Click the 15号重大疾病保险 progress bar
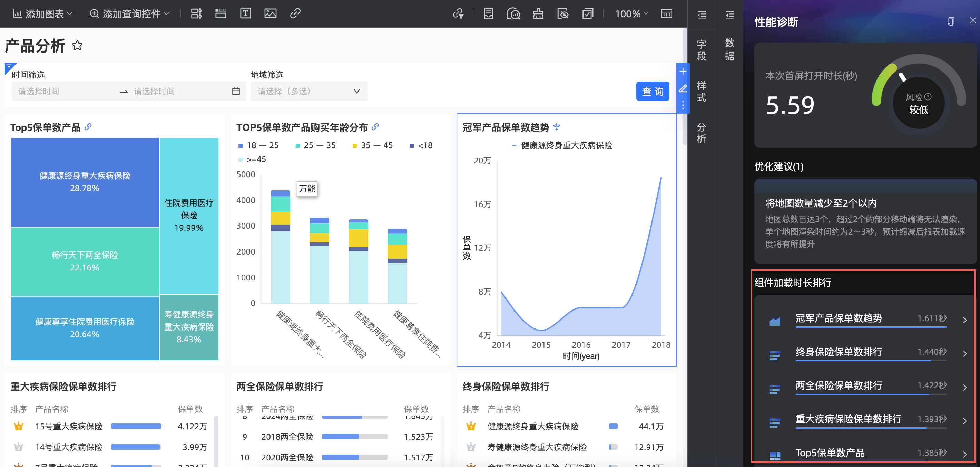Screen dimensions: 980x467 tap(136, 426)
